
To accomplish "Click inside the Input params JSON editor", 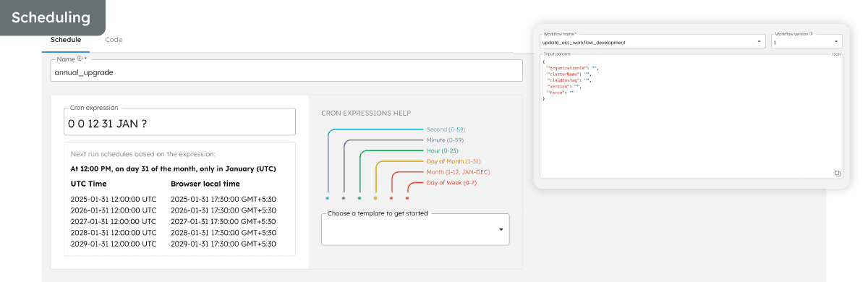I will pos(691,116).
